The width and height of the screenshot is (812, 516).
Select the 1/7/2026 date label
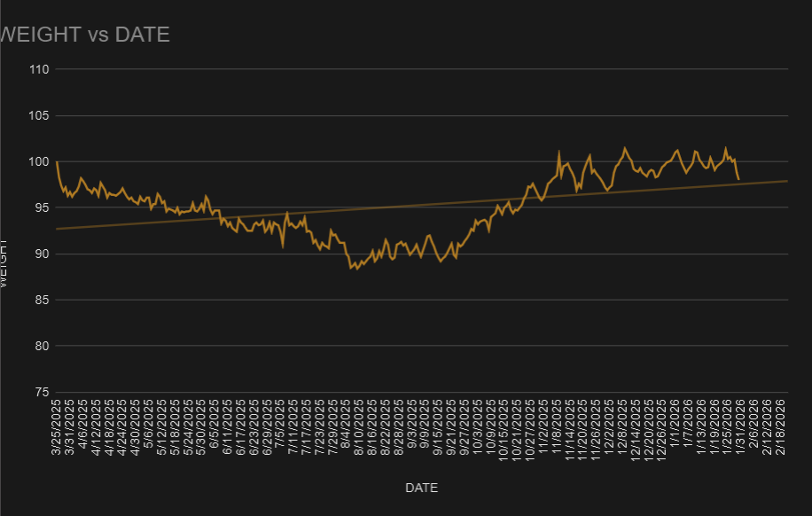[x=688, y=425]
